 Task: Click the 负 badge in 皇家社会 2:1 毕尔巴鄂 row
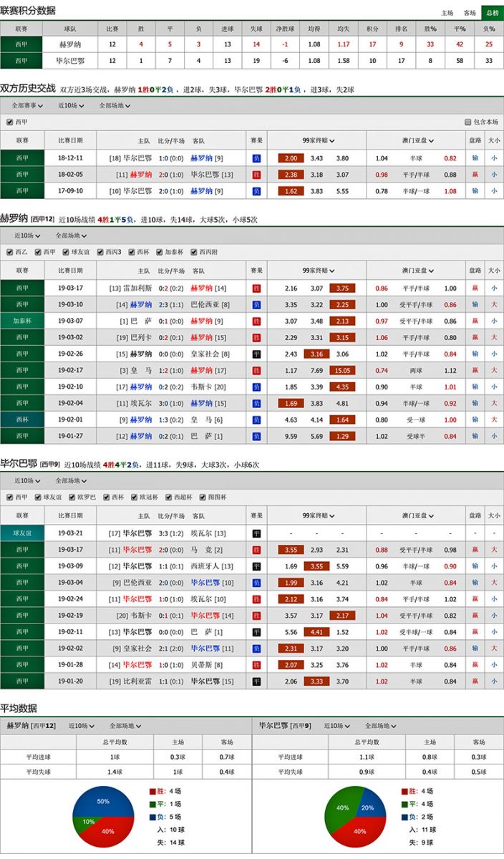pyautogui.click(x=256, y=649)
